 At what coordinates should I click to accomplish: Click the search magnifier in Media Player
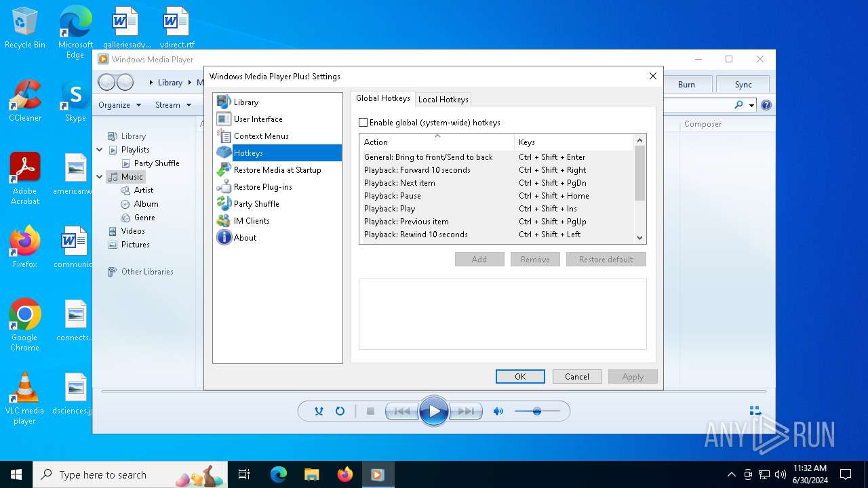738,105
